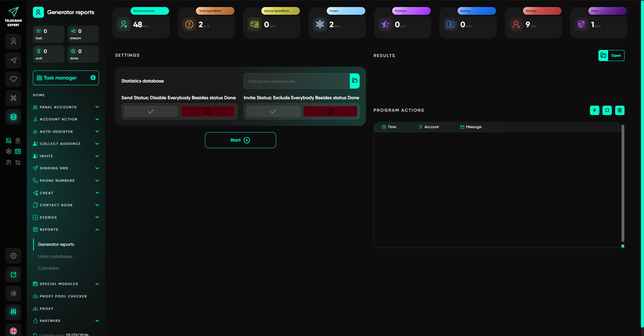Open the Calculator report page
Image resolution: width=644 pixels, height=336 pixels.
point(49,268)
